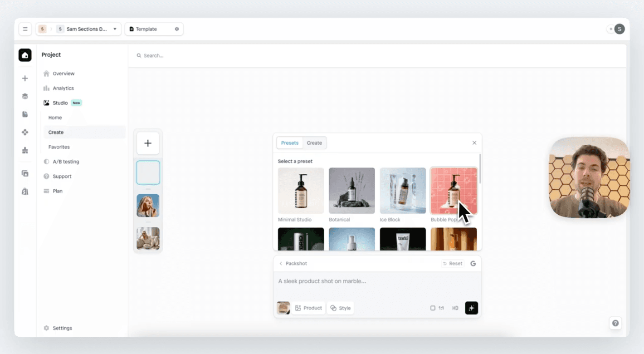Click the prompt text area with marble placeholder
This screenshot has width=644, height=354.
[x=377, y=281]
